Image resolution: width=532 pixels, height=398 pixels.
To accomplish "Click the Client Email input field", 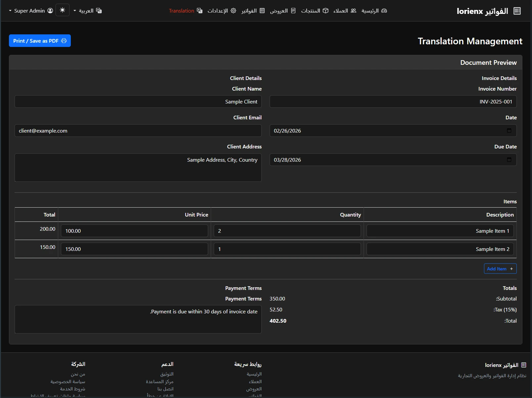I will (138, 131).
